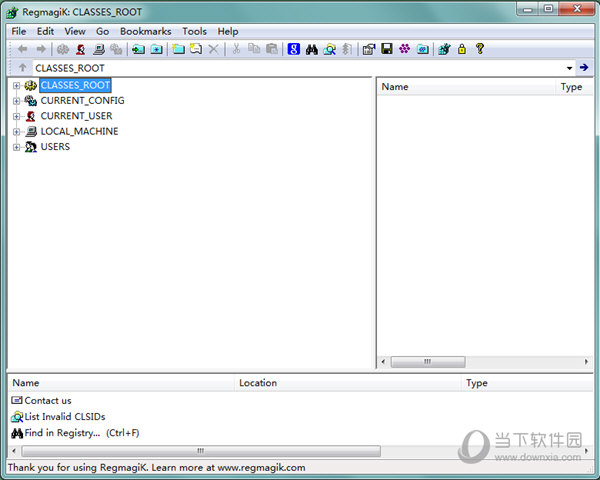Image resolution: width=600 pixels, height=480 pixels.
Task: Click the Back navigation arrow
Action: pos(23,49)
